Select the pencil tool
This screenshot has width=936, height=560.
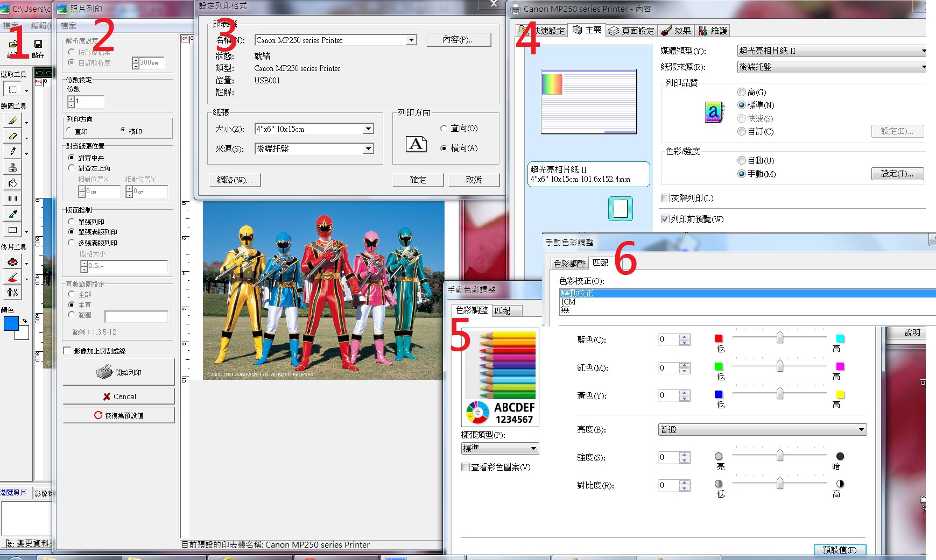[13, 152]
